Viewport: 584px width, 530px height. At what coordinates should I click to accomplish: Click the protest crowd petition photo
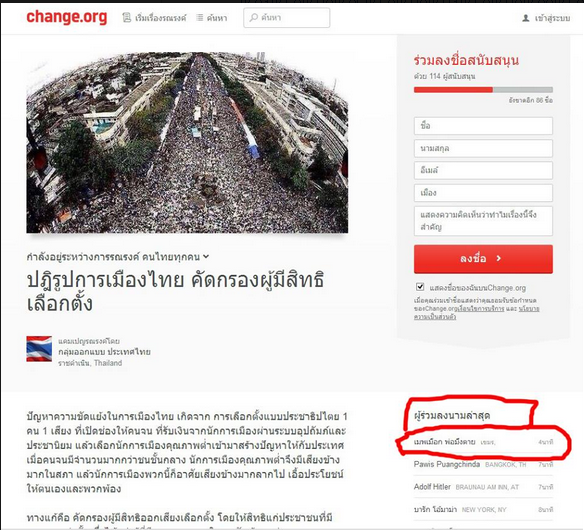click(187, 142)
